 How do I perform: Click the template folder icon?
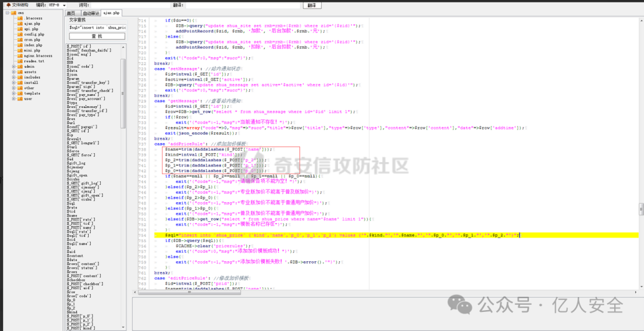(x=20, y=93)
